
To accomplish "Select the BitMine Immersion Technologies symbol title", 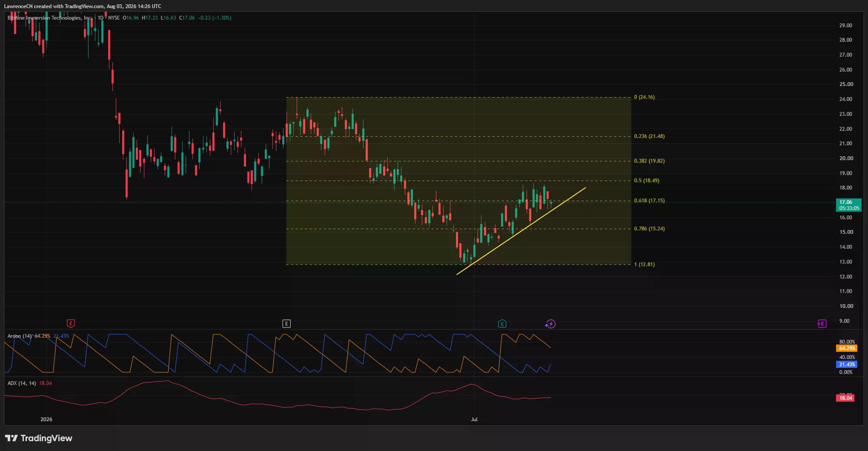I will point(50,18).
